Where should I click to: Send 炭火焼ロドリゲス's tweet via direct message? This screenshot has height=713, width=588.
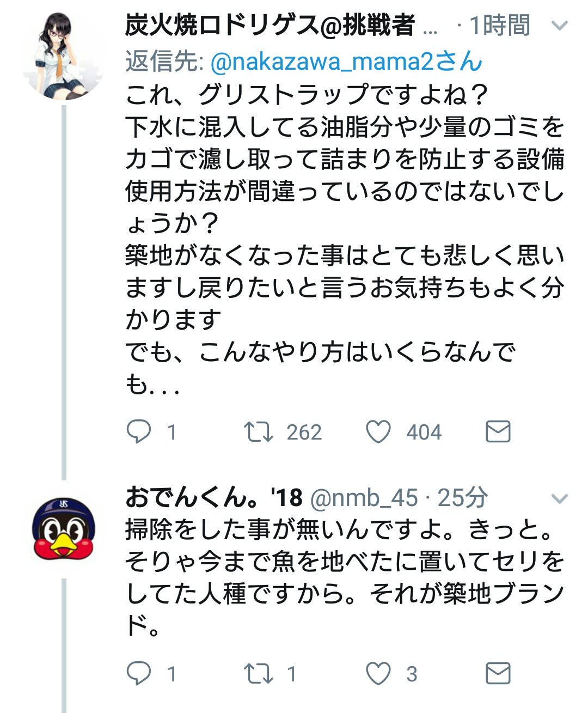pyautogui.click(x=498, y=431)
